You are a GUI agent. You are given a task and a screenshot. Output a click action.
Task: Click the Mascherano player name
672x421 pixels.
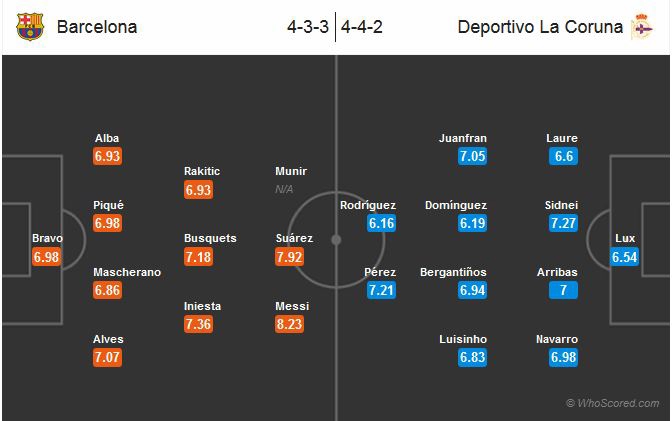tap(127, 272)
